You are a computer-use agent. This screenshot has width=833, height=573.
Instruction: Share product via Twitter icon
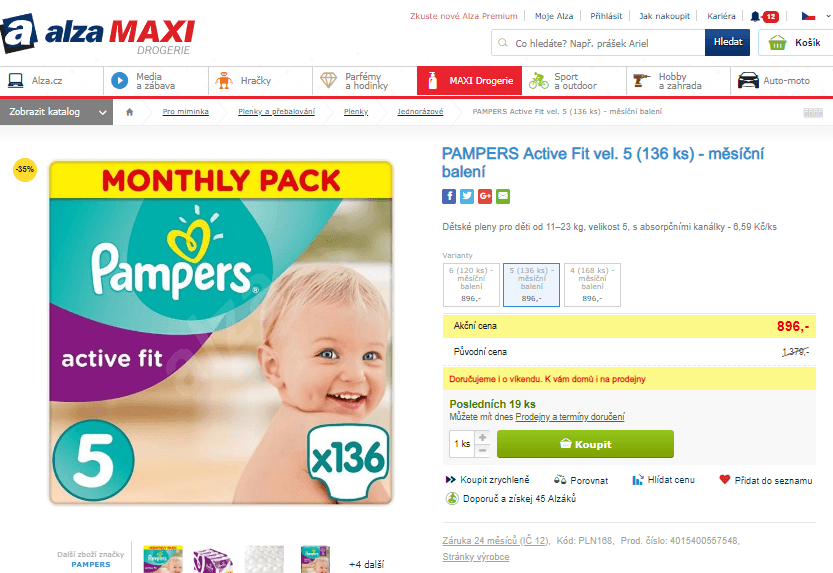click(467, 196)
